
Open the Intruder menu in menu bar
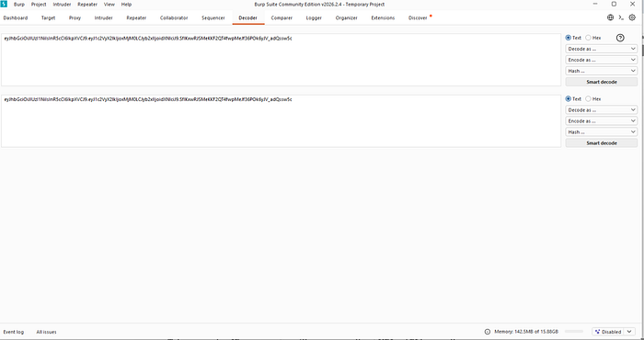(62, 4)
